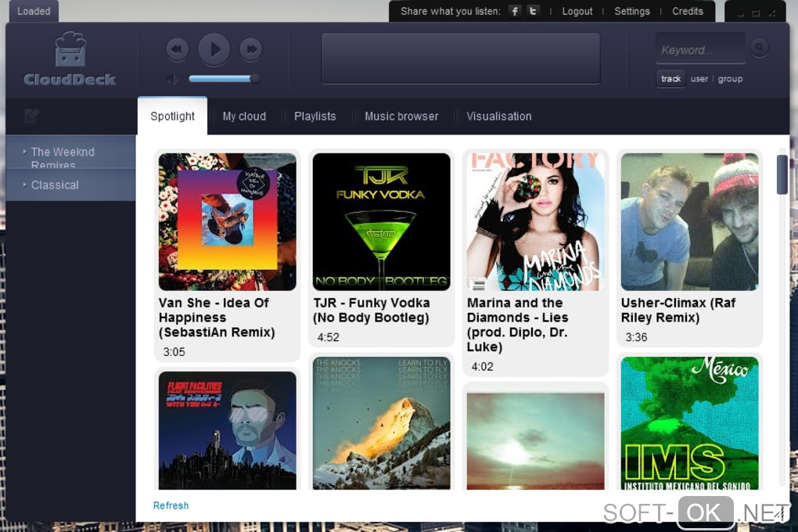The image size is (798, 532).
Task: Click the Loaded status tab
Action: 34,11
